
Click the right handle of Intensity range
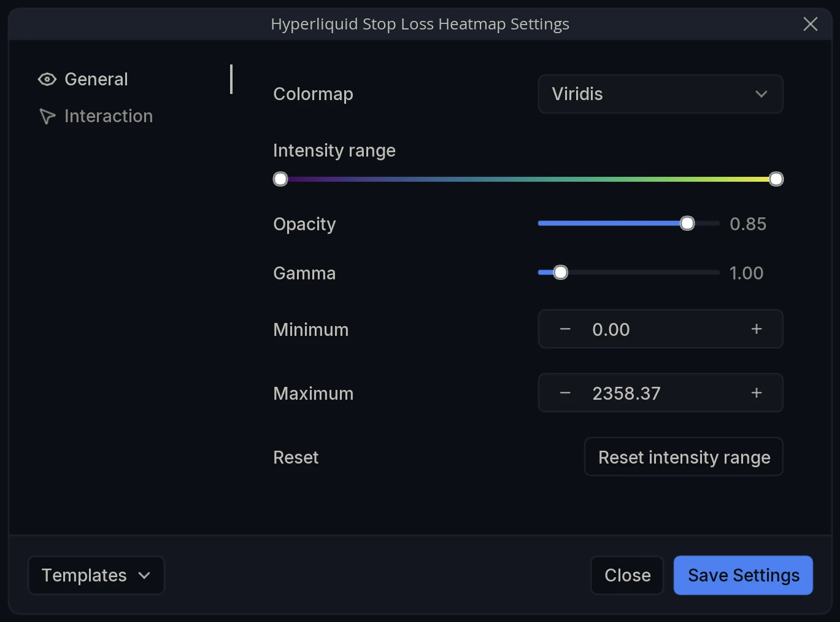[776, 179]
